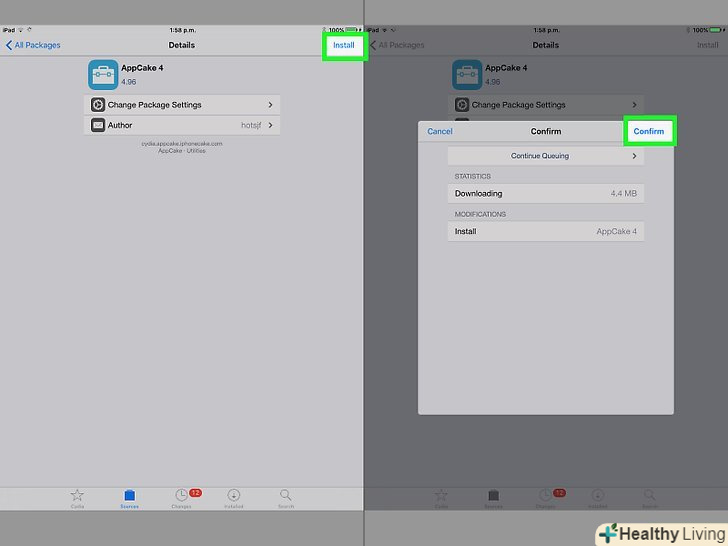Expand the Continue Queuing chevron

[x=634, y=156]
